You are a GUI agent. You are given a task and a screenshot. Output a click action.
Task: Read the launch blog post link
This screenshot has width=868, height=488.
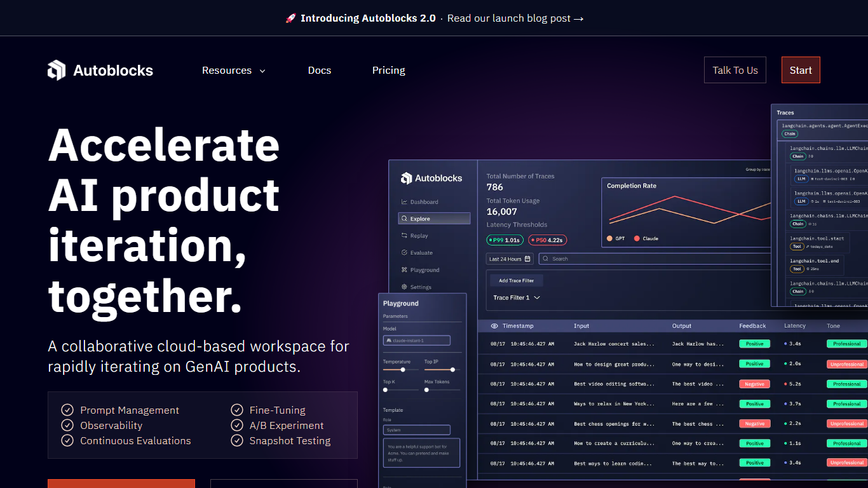(515, 18)
